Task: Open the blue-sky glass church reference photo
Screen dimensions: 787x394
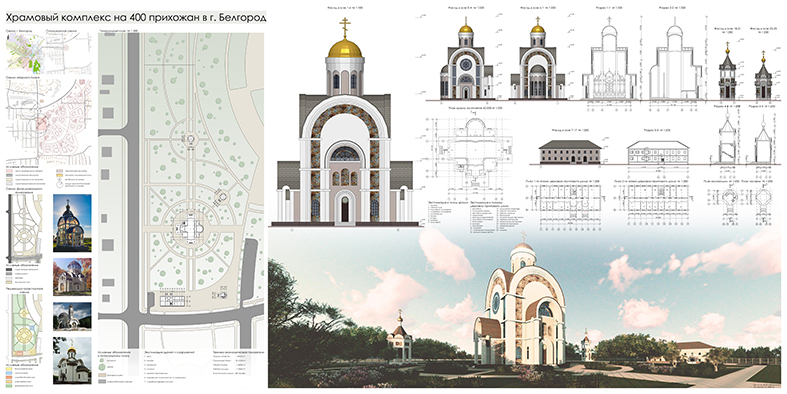Action: [x=72, y=223]
